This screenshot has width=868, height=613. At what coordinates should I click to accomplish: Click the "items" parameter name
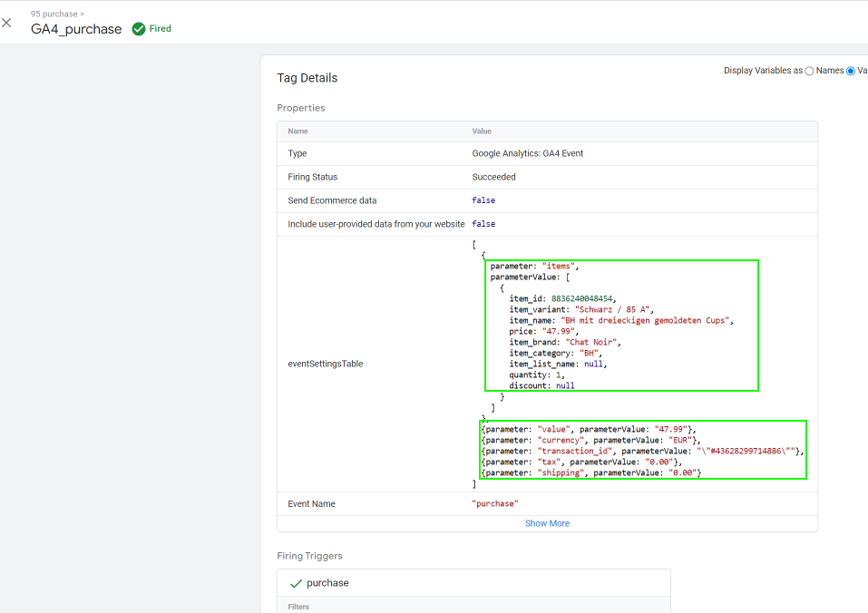coord(558,266)
